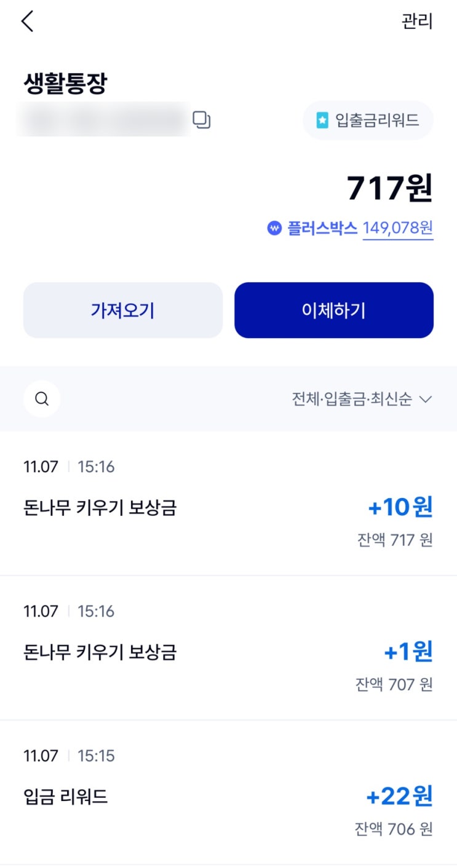Viewport: 457px width, 868px height.
Task: Tap the 잔액 706 원 balance line
Action: 394,829
